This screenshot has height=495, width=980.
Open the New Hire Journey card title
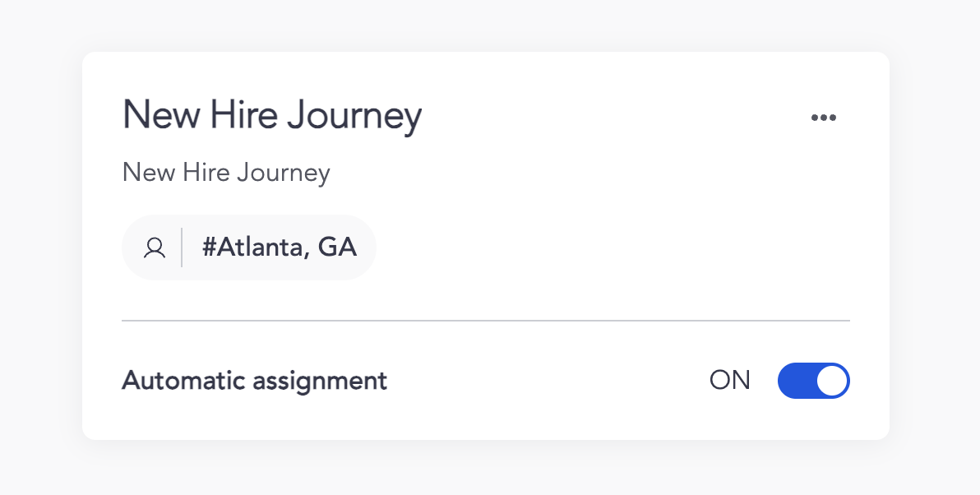click(271, 115)
